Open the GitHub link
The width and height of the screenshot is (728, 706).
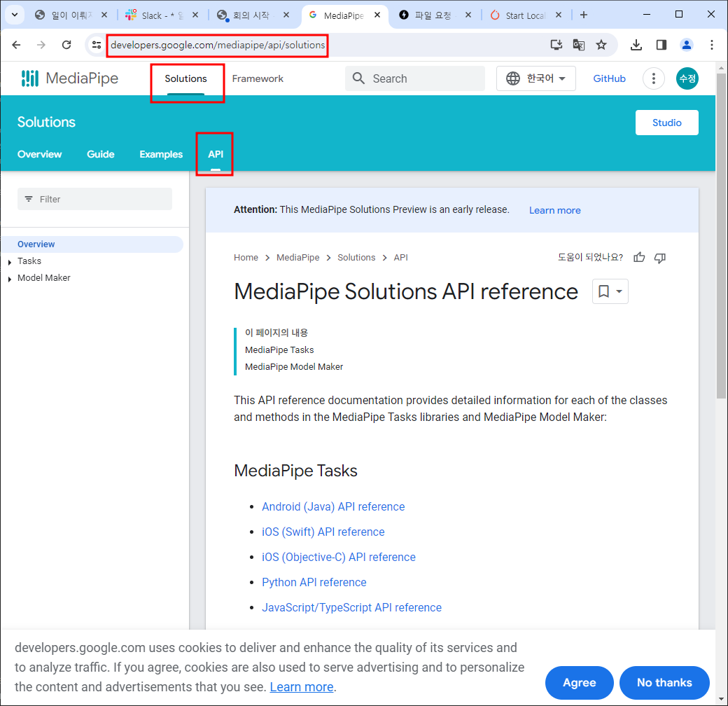[609, 78]
